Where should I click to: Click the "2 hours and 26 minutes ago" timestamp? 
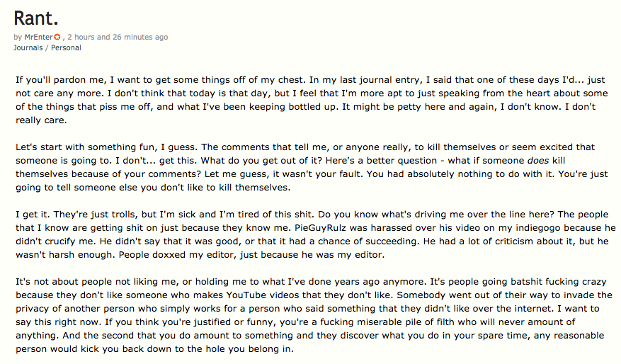pos(118,37)
